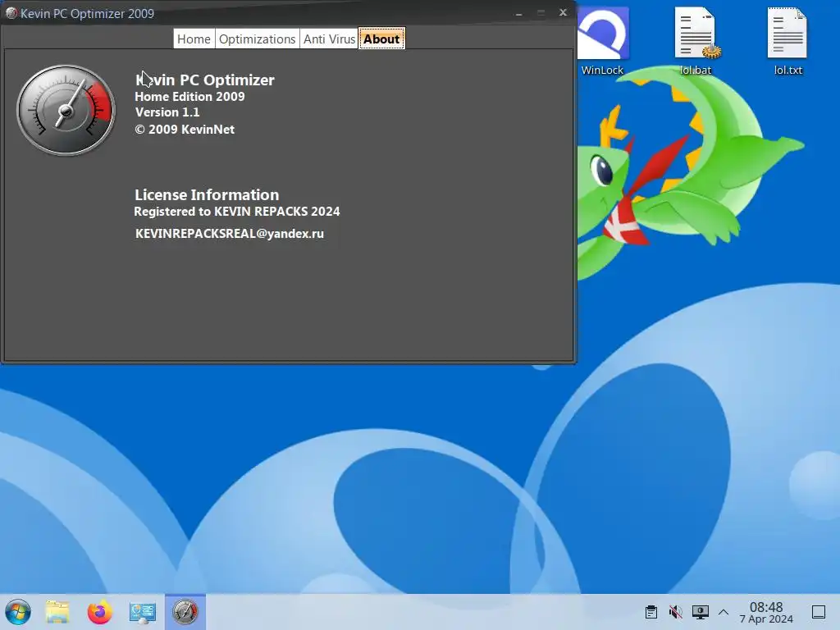
Task: Click the muted volume tray icon
Action: (676, 612)
